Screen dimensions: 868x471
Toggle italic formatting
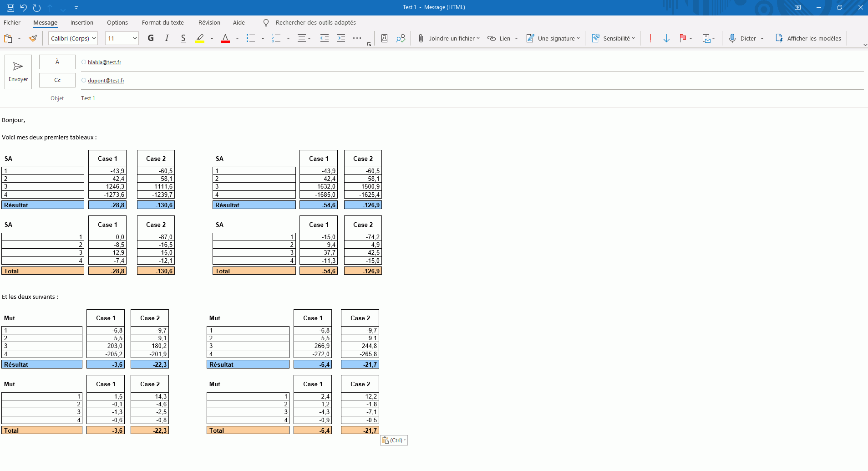167,38
